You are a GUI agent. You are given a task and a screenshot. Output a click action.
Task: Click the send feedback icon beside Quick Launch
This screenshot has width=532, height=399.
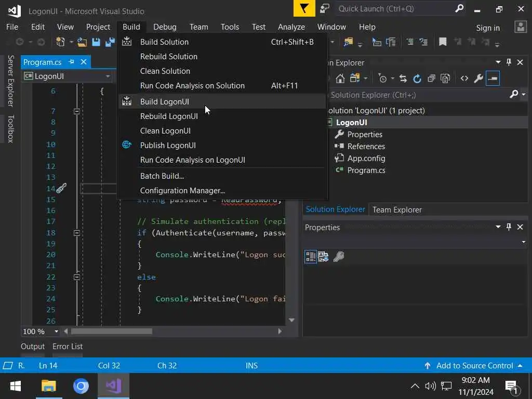[325, 8]
